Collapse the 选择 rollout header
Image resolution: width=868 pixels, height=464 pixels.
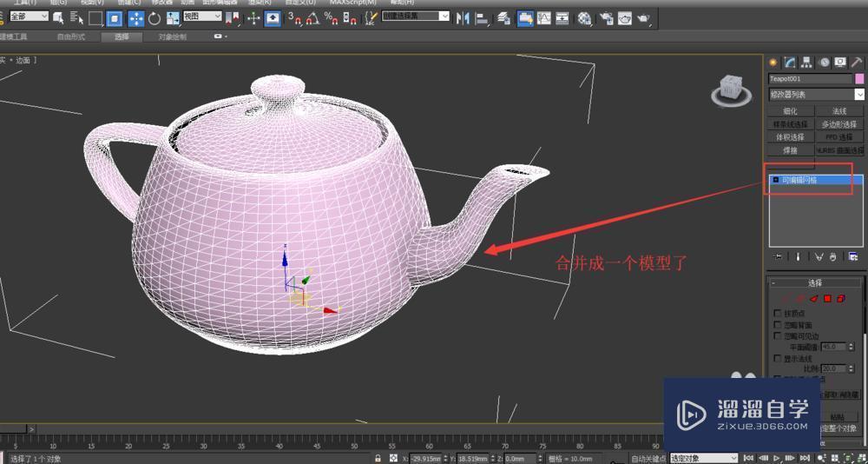(x=815, y=282)
